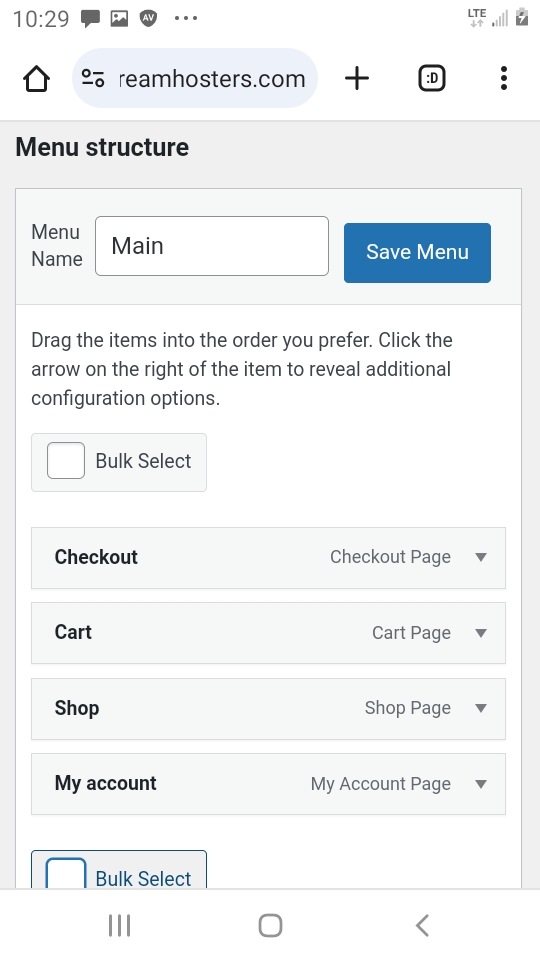Open the tab switcher icon
Viewport: 540px width, 960px height.
coord(432,78)
